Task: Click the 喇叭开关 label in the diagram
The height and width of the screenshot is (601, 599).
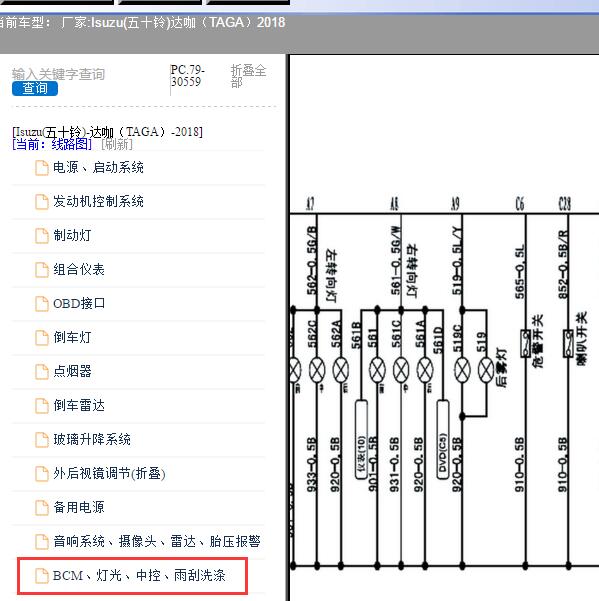Action: (x=581, y=338)
